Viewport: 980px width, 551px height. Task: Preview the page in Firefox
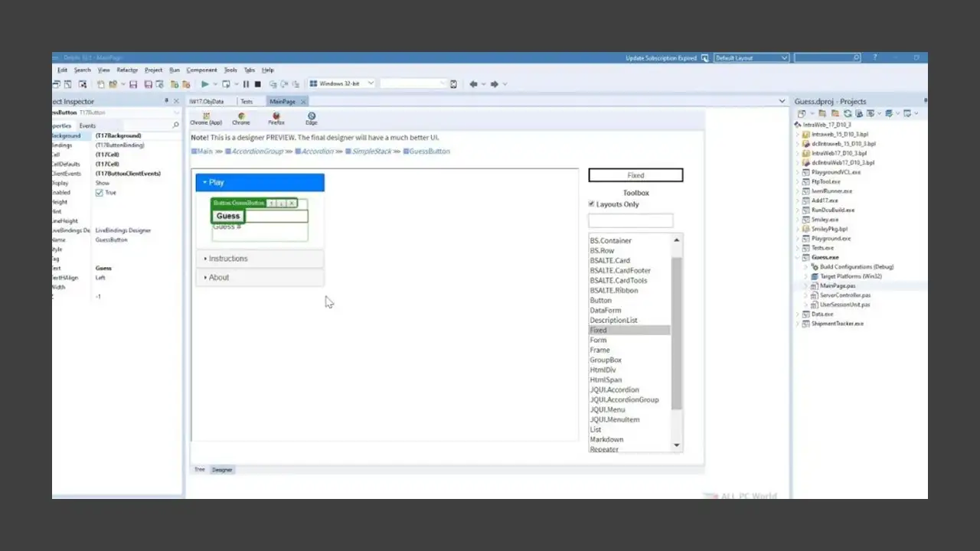(x=276, y=118)
